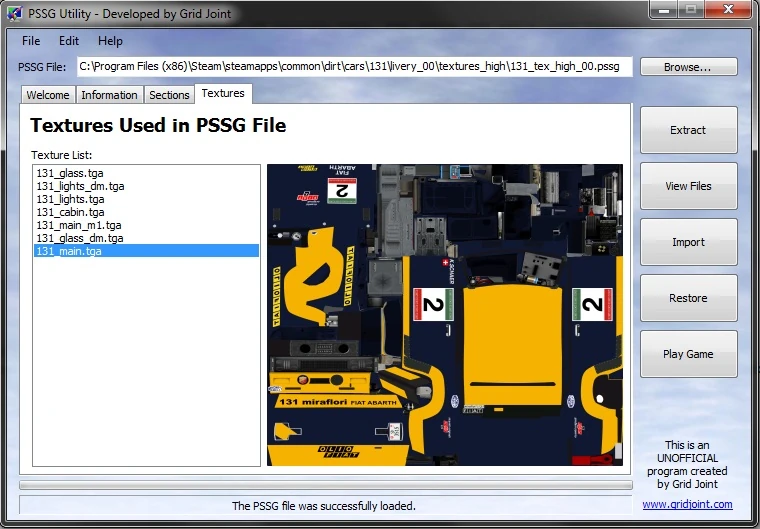Select 131_main_m1.tga in texture list
This screenshot has height=529, width=760.
point(146,225)
